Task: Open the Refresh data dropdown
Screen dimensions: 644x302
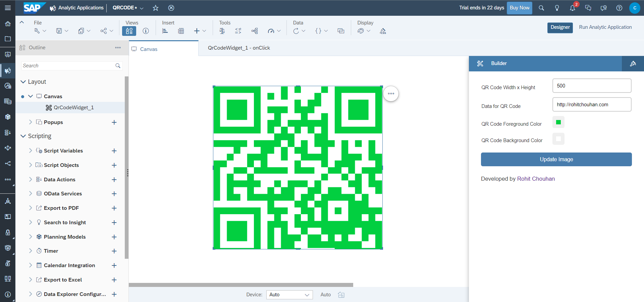Action: click(299, 31)
